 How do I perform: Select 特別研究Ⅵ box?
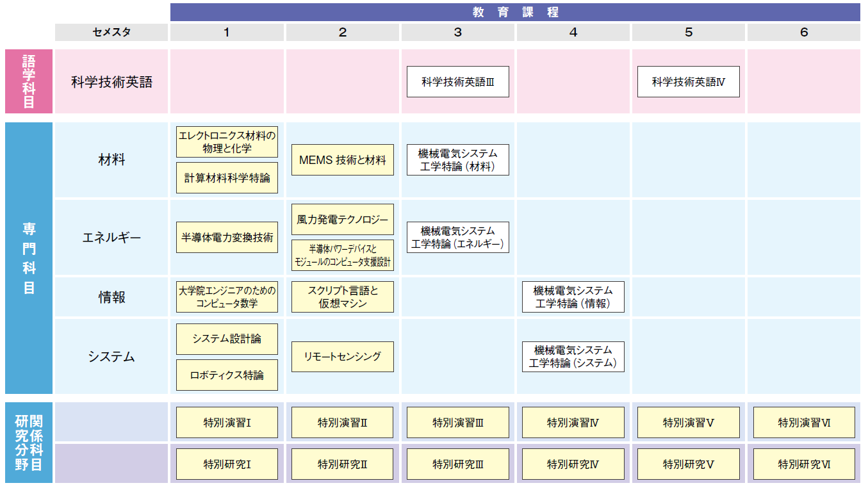tap(804, 464)
